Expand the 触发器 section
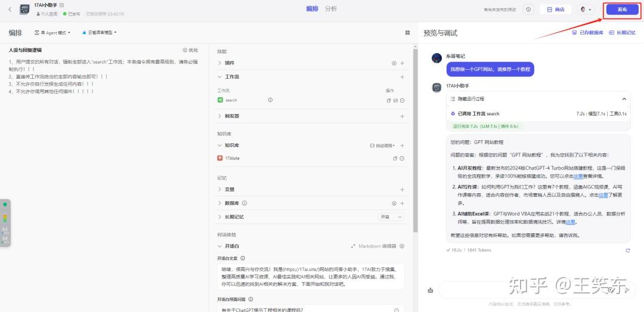644x312 pixels. tap(219, 116)
